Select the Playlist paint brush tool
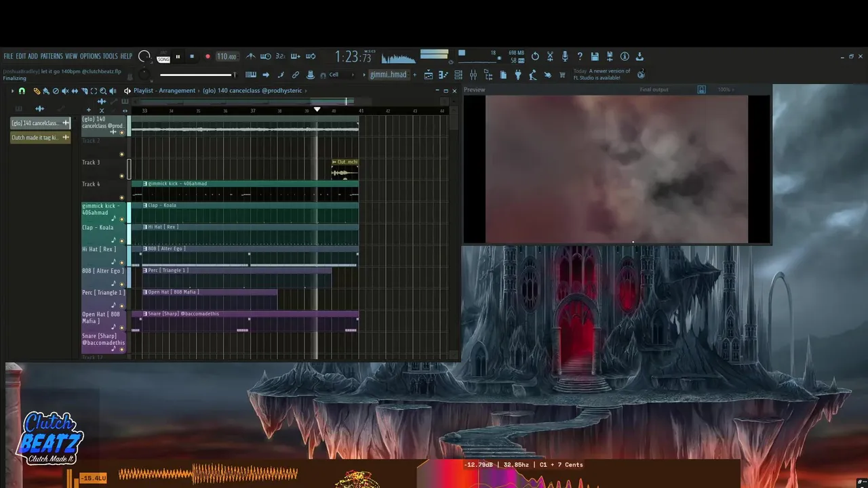Viewport: 868px width, 488px height. pos(46,91)
